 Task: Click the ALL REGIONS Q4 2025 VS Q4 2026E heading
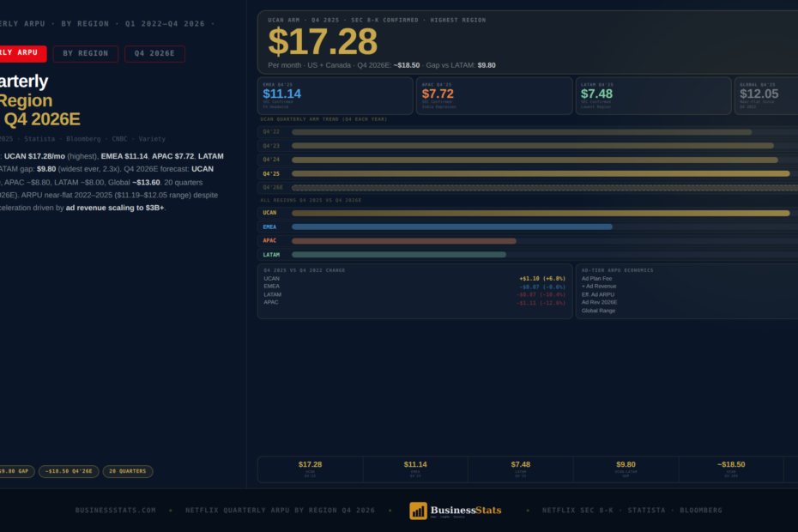(x=311, y=200)
